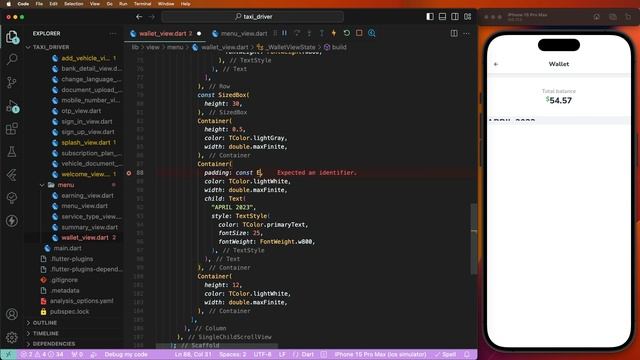Go forward in editor navigation

pos(151,17)
